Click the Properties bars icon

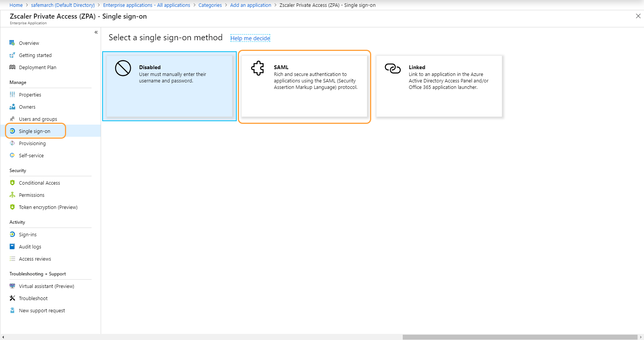(12, 95)
